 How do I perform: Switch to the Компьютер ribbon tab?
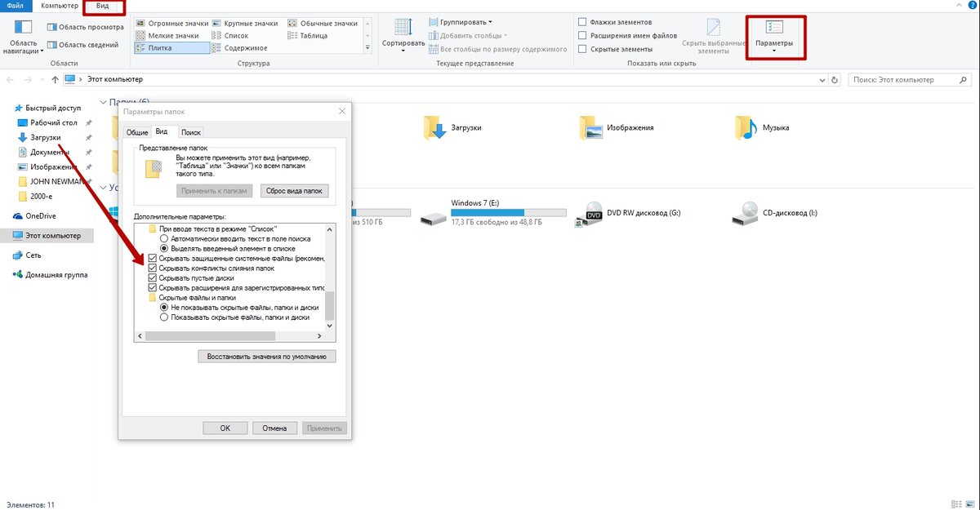pyautogui.click(x=60, y=6)
